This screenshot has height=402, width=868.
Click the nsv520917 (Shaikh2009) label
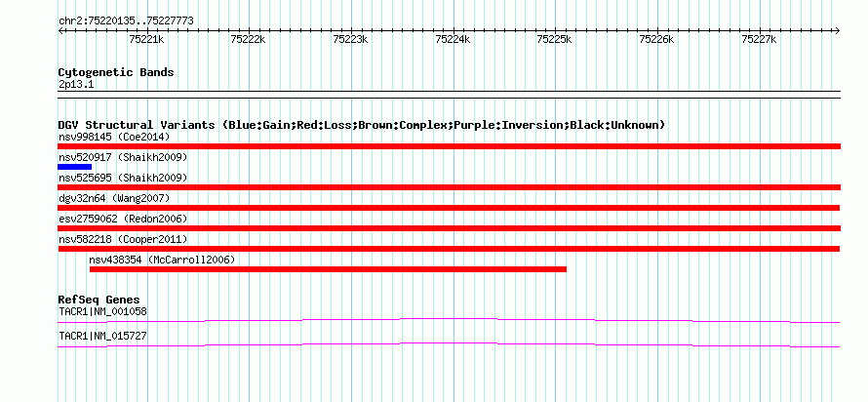(x=123, y=157)
